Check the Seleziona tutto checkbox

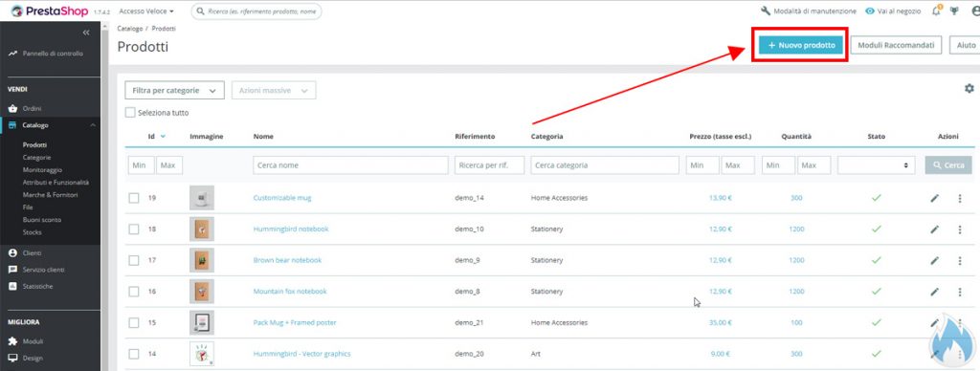pyautogui.click(x=130, y=113)
